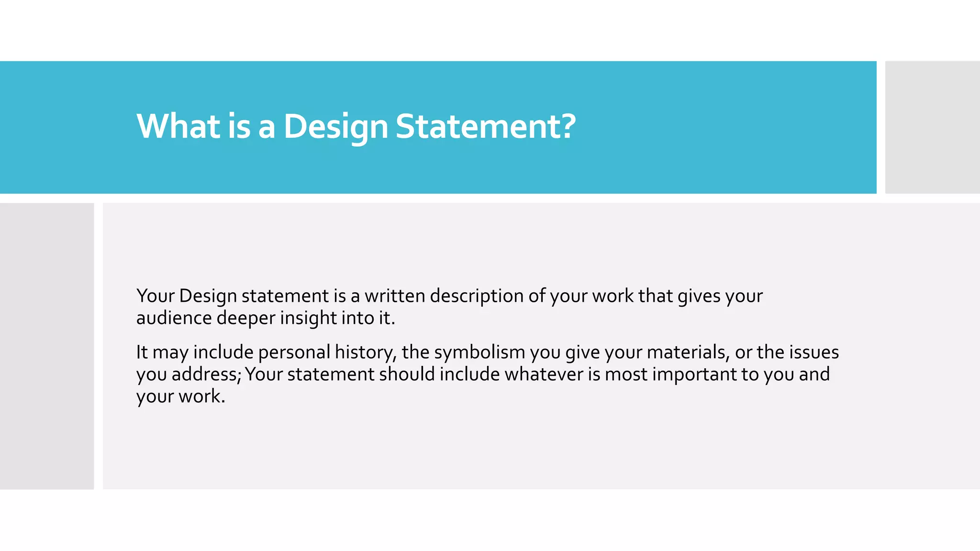Click the 'What is a Design Statement?' title
Image resolution: width=980 pixels, height=551 pixels.
pyautogui.click(x=356, y=126)
